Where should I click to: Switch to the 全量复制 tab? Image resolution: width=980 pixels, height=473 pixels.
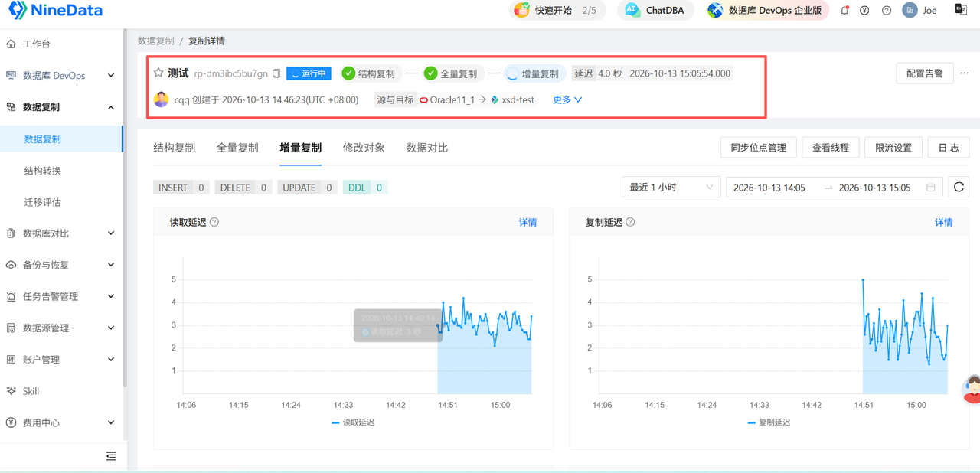tap(237, 148)
